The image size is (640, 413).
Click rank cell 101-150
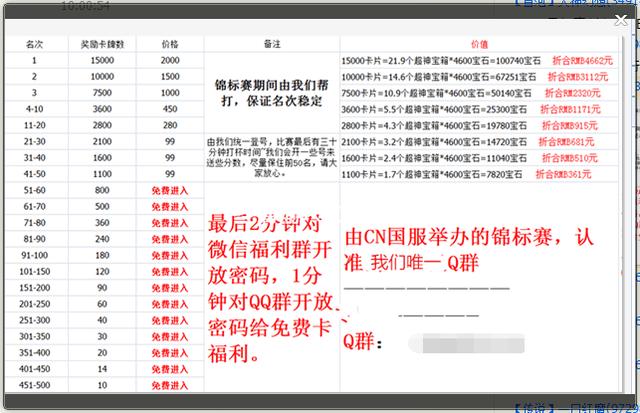point(34,272)
